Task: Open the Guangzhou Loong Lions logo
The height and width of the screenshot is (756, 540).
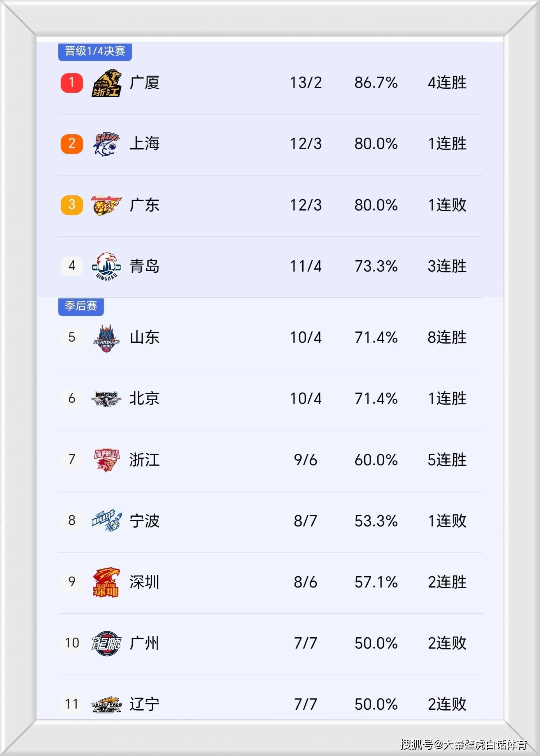Action: (106, 643)
